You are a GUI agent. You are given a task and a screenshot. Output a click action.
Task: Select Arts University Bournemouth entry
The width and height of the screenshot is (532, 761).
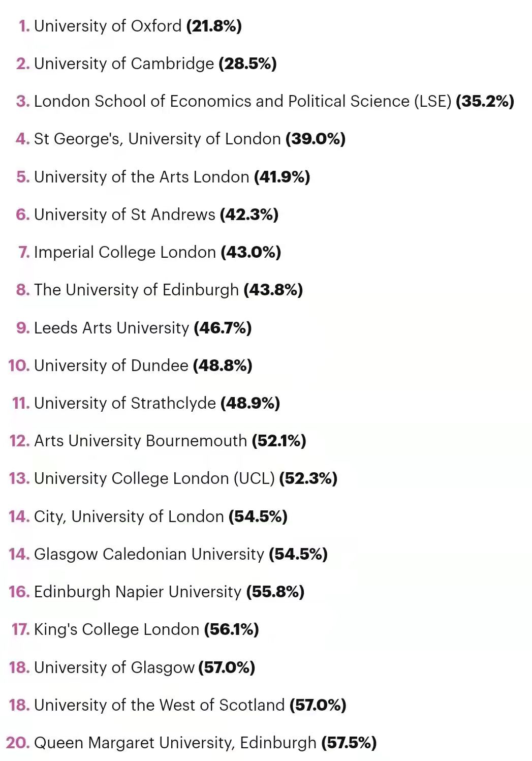pyautogui.click(x=158, y=441)
